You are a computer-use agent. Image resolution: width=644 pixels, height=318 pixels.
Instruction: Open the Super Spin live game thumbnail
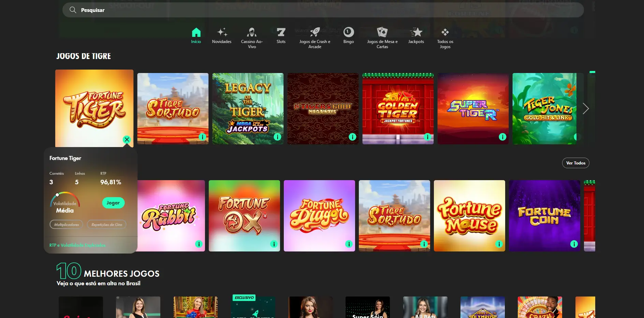(368, 307)
